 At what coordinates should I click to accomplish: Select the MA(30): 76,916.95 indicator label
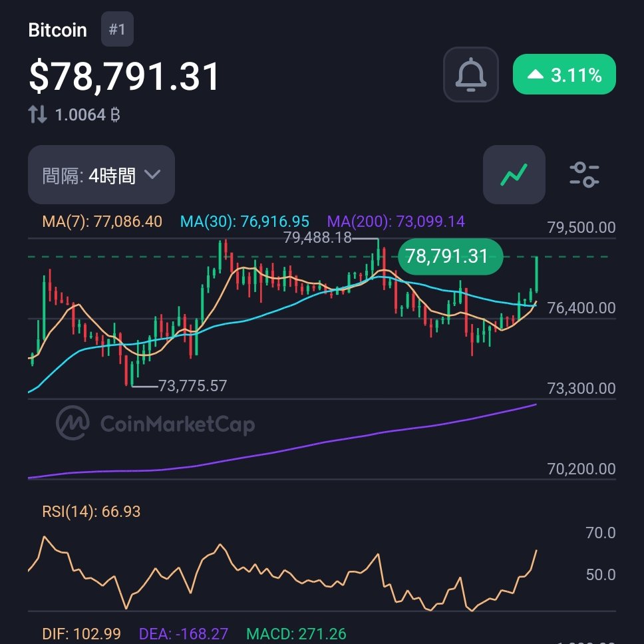245,222
